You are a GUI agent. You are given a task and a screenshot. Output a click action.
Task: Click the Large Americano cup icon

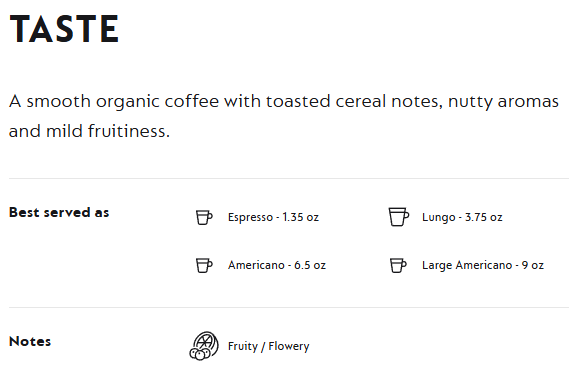(x=398, y=265)
